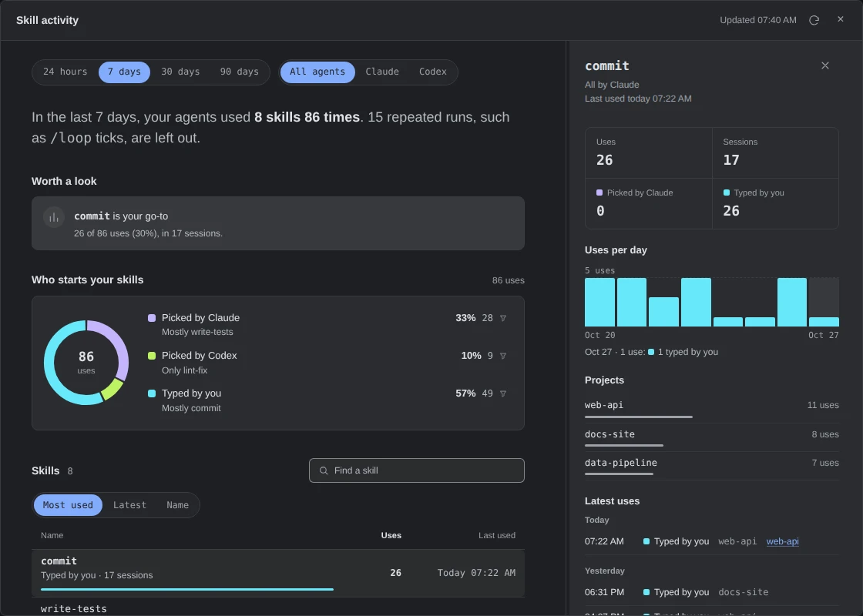The image size is (863, 616).
Task: Click the Uses column header
Action: 391,535
